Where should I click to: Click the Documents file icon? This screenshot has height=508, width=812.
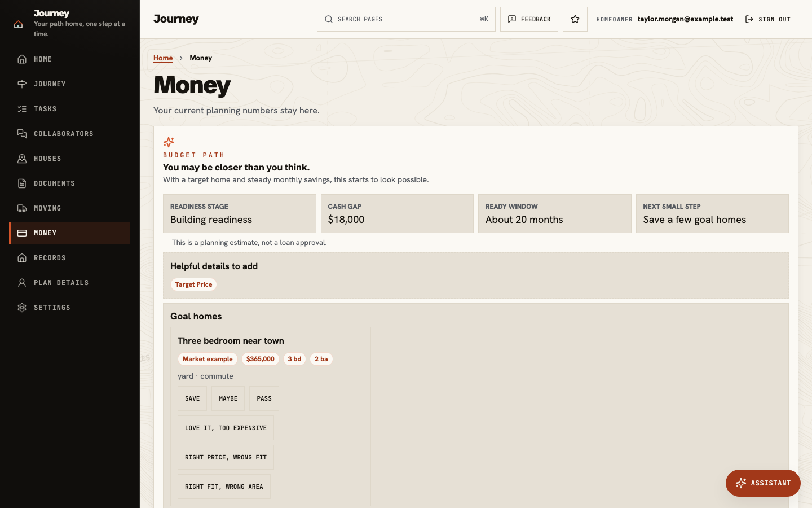click(22, 183)
